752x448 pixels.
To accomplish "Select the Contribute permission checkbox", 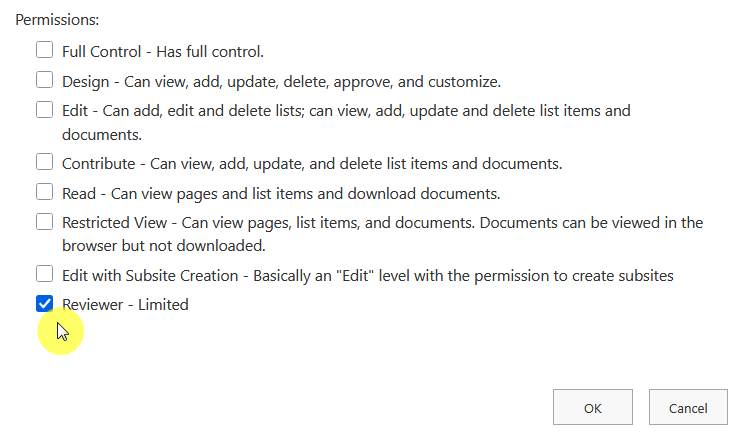I will [x=45, y=162].
